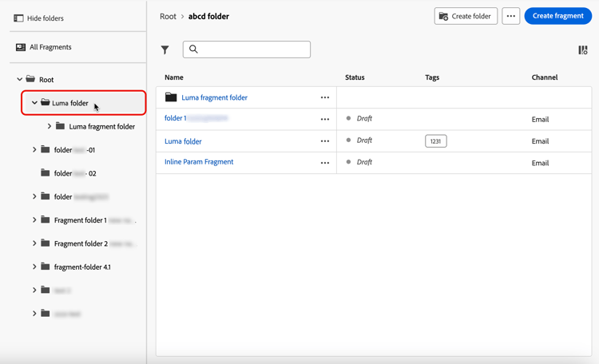The width and height of the screenshot is (599, 364).
Task: Collapse the Luma folder node
Action: 34,103
